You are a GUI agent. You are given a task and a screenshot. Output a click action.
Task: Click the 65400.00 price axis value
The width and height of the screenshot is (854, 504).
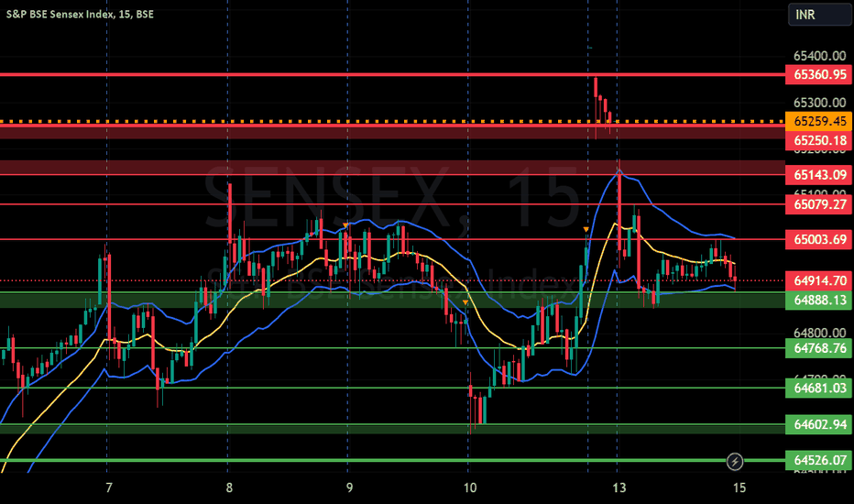[x=820, y=56]
